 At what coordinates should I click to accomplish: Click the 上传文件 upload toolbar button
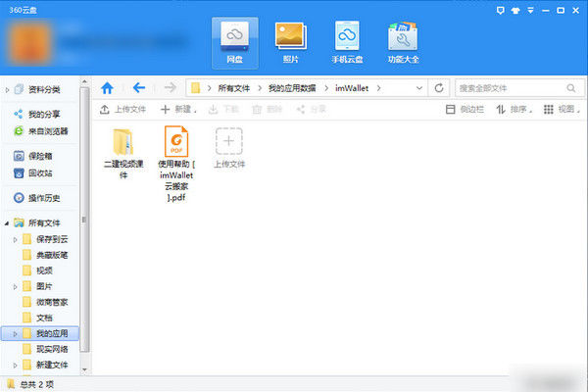(122, 110)
